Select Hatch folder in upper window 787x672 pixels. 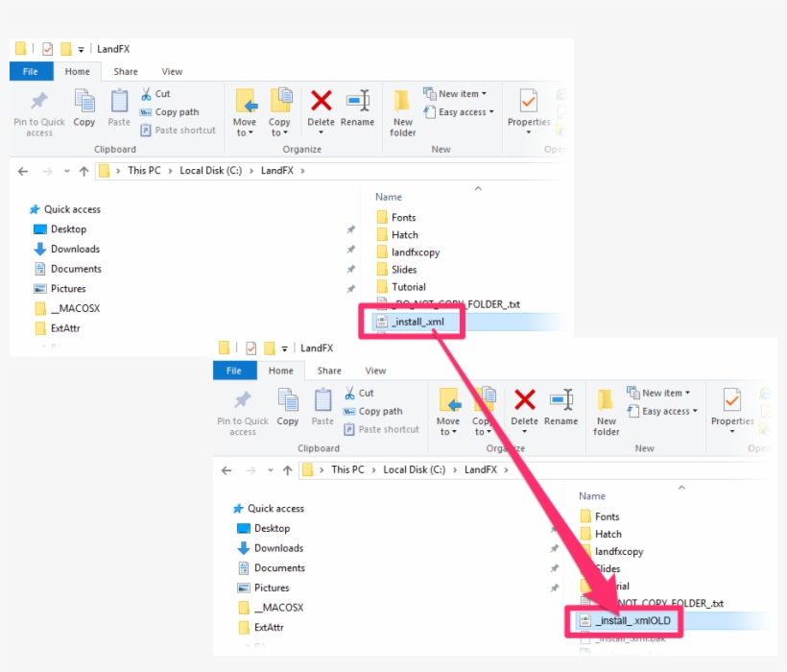pos(397,234)
